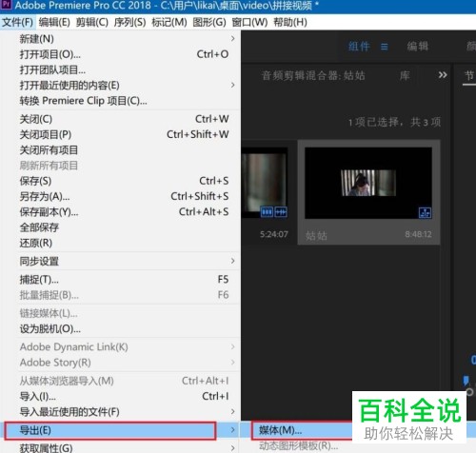Show hidden panel tabs via double-arrow
This screenshot has width=476, height=453.
coord(443,75)
